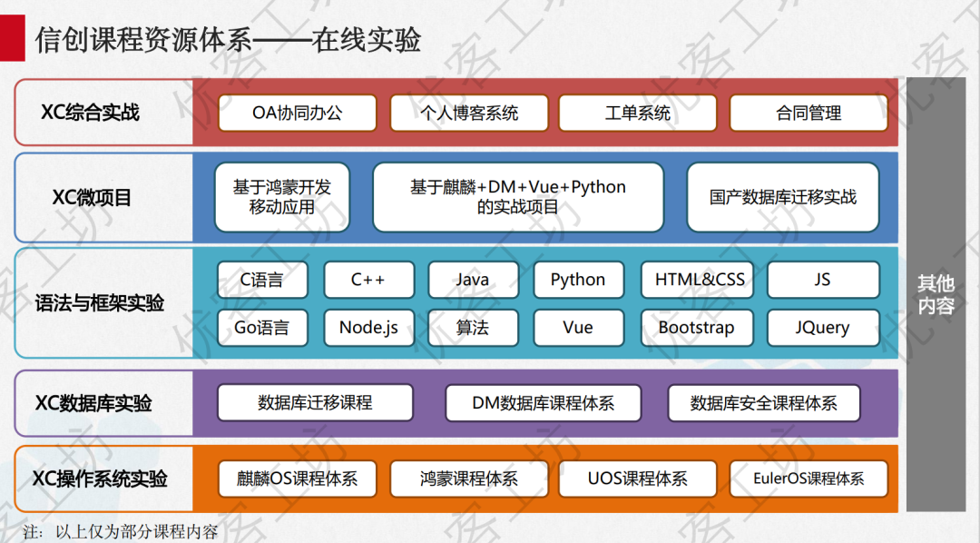Select the Java box

pyautogui.click(x=473, y=280)
